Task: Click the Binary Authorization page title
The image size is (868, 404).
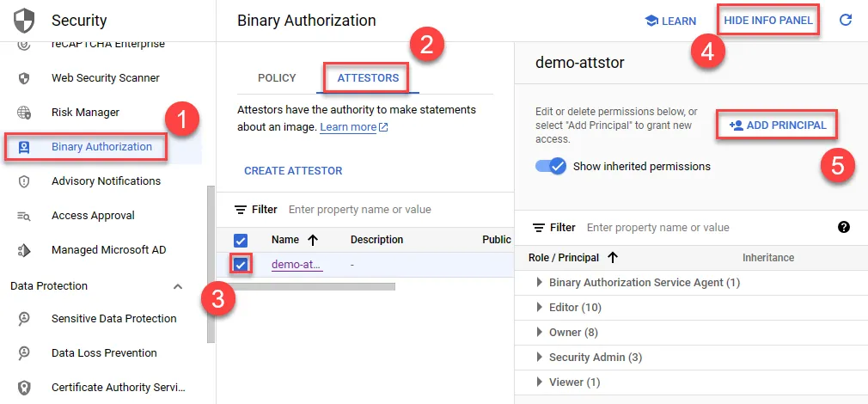Action: coord(307,21)
